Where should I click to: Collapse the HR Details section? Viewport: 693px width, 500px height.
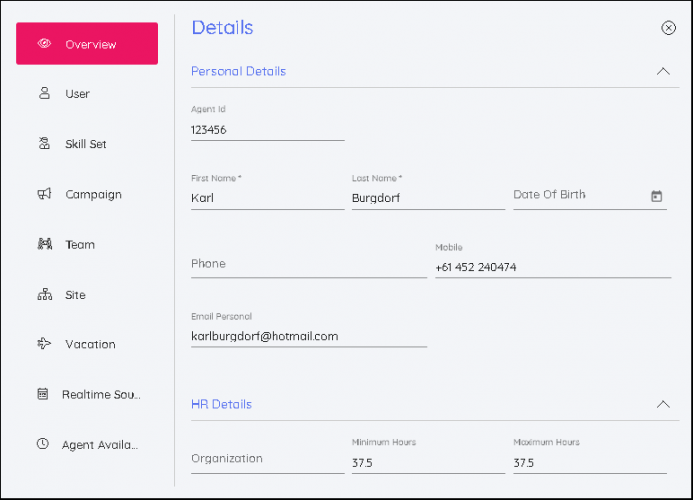662,404
